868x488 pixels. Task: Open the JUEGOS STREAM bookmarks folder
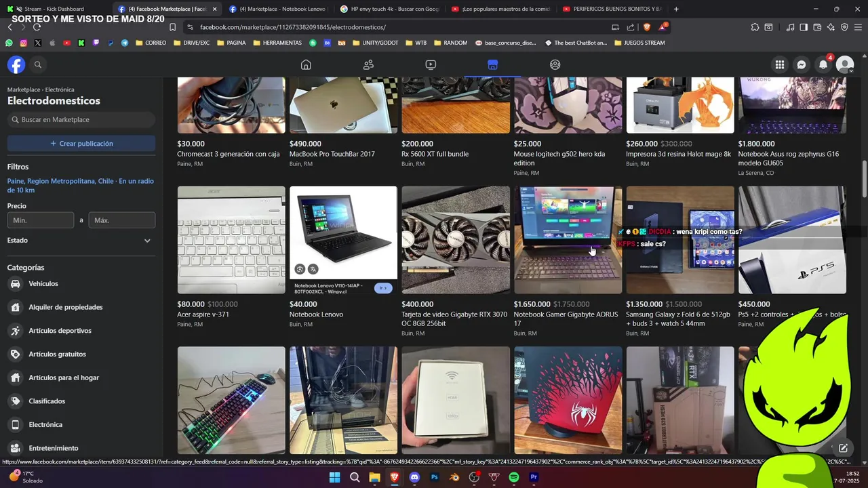tap(639, 43)
